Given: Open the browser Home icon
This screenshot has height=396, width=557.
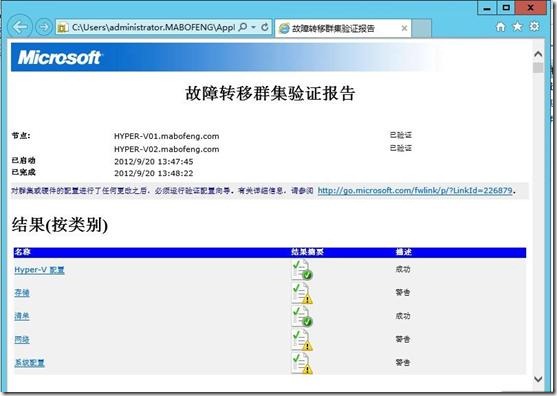Looking at the screenshot, I should tap(501, 27).
